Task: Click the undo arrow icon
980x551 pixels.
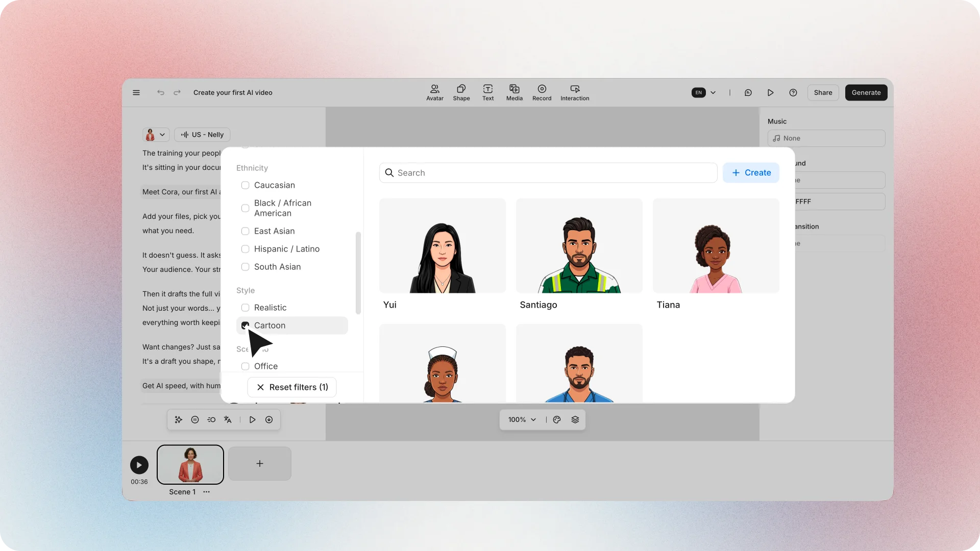Action: [161, 93]
